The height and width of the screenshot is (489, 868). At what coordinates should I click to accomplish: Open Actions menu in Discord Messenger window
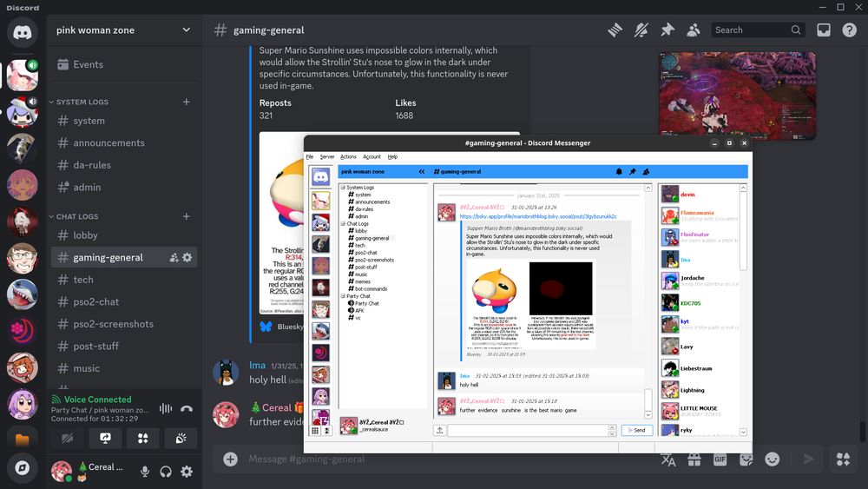348,156
